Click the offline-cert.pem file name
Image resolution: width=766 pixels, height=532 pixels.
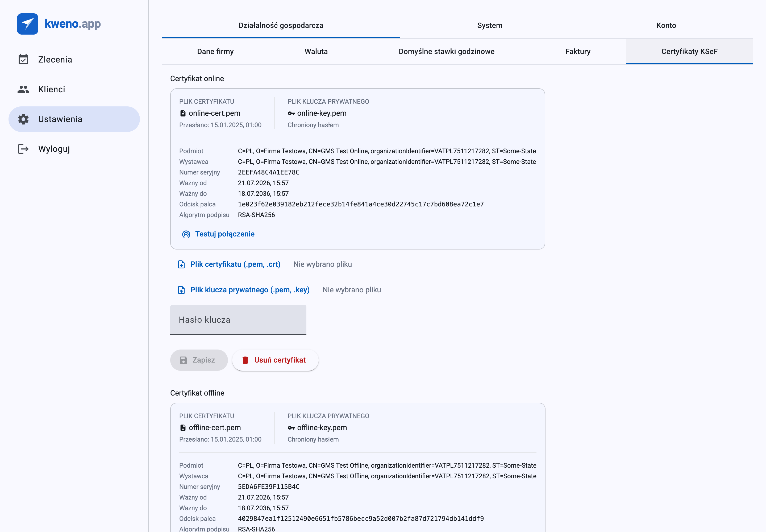pyautogui.click(x=215, y=428)
